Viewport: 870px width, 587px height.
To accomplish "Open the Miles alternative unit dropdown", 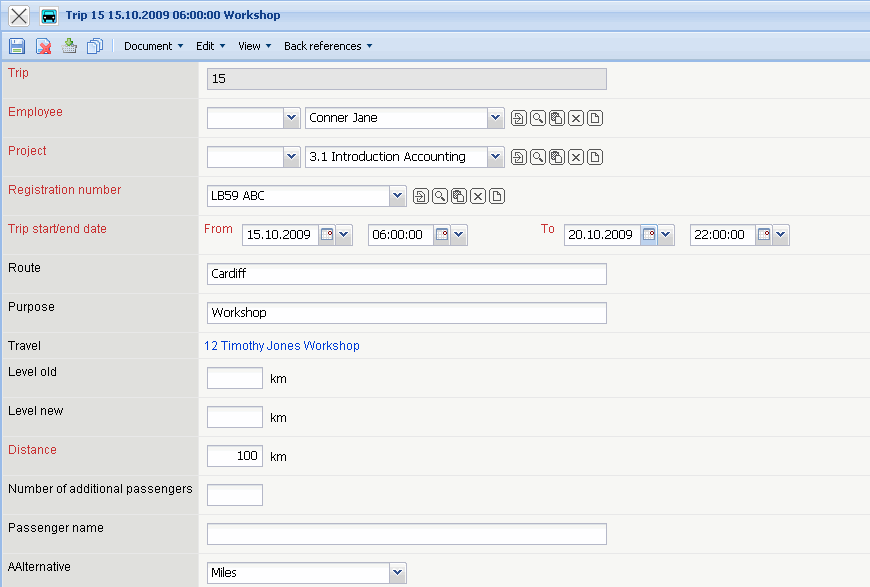I will tap(397, 573).
